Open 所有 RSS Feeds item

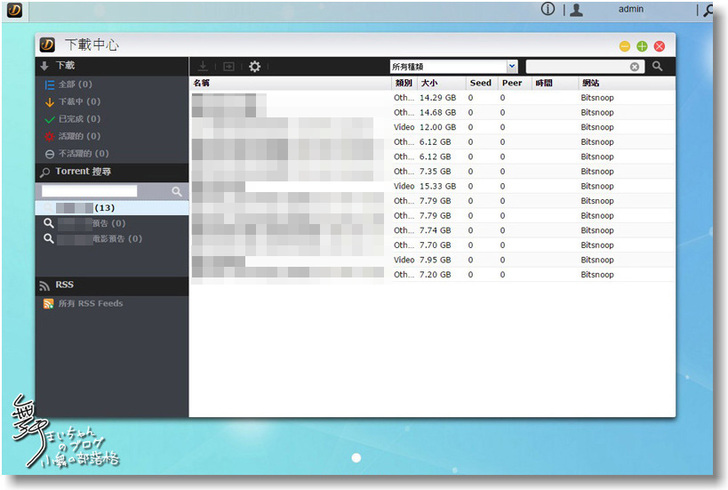[x=91, y=303]
